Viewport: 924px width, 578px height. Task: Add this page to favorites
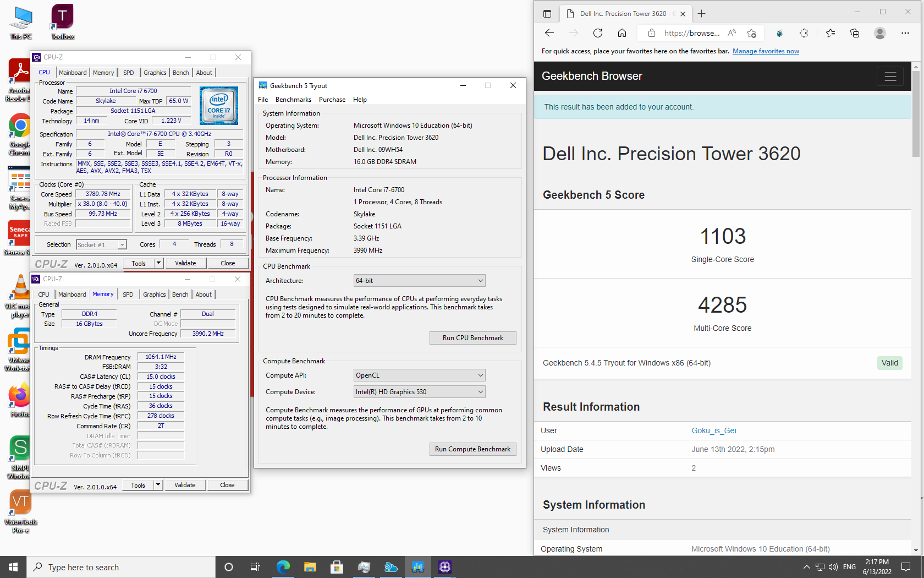point(751,33)
